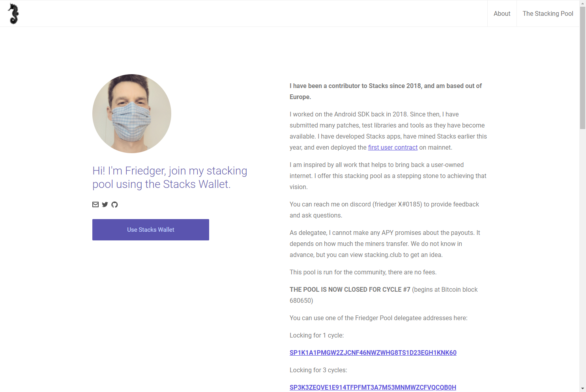Follow the first user contract link
This screenshot has width=586, height=392.
click(393, 147)
